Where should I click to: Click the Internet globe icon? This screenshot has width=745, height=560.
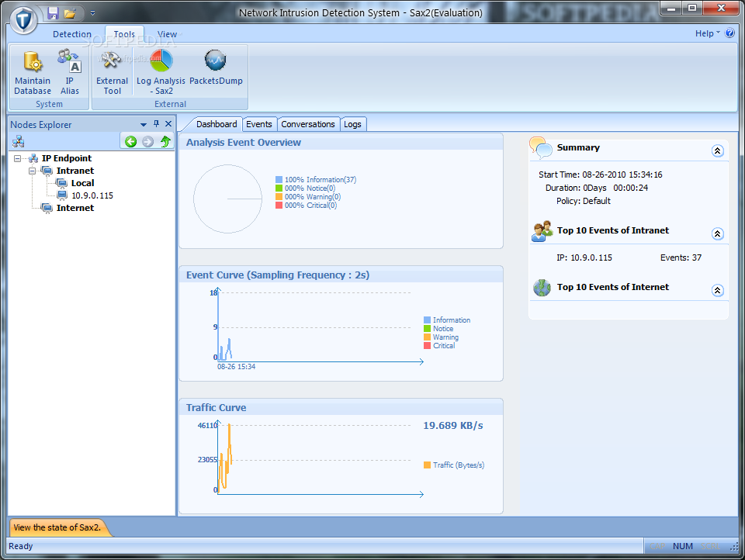[x=542, y=287]
